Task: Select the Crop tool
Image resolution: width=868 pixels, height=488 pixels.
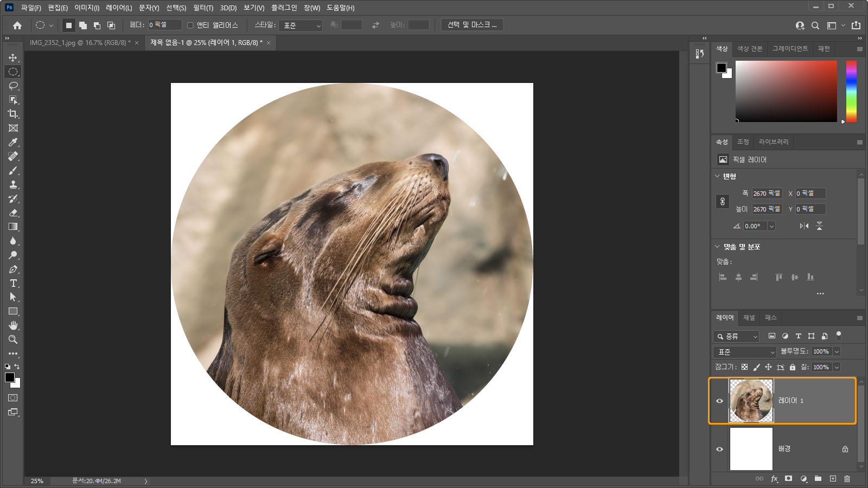Action: pos(13,114)
